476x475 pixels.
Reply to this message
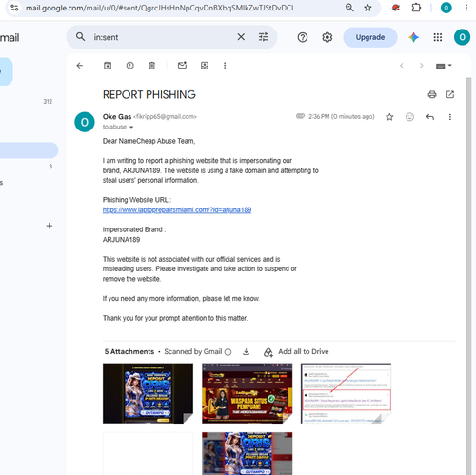(x=430, y=117)
